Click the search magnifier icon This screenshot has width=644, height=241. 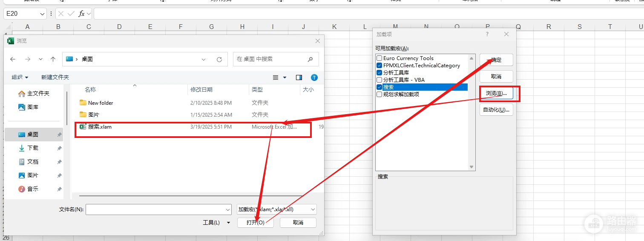pyautogui.click(x=310, y=59)
